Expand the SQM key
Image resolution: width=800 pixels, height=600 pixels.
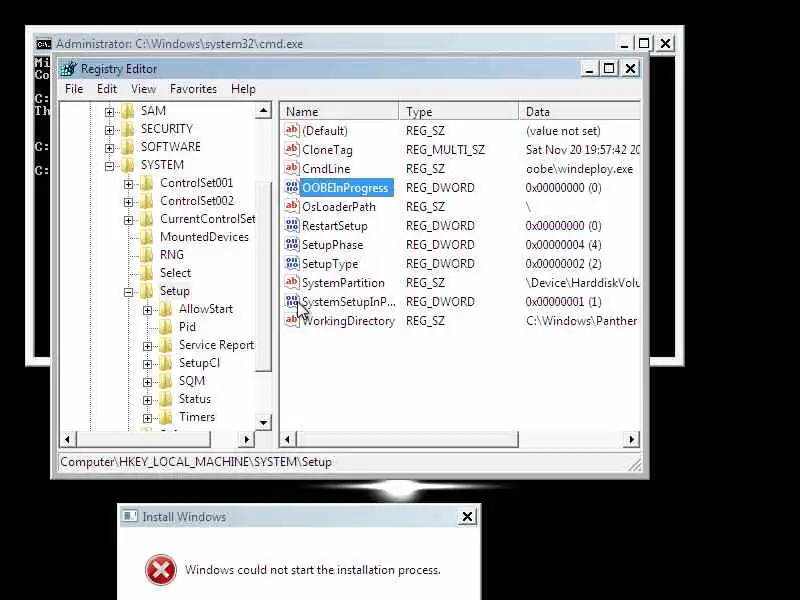click(147, 382)
